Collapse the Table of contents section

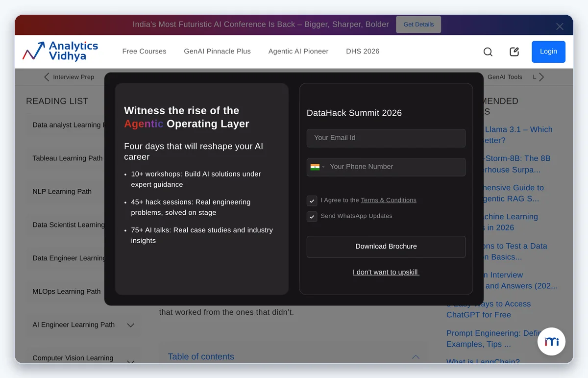pos(416,357)
